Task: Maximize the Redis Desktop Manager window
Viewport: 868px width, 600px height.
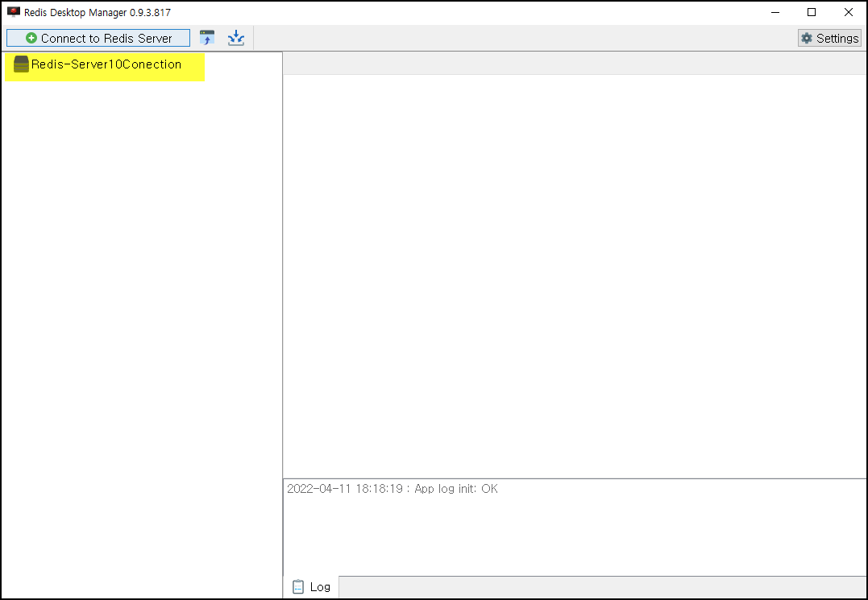Action: coord(812,12)
